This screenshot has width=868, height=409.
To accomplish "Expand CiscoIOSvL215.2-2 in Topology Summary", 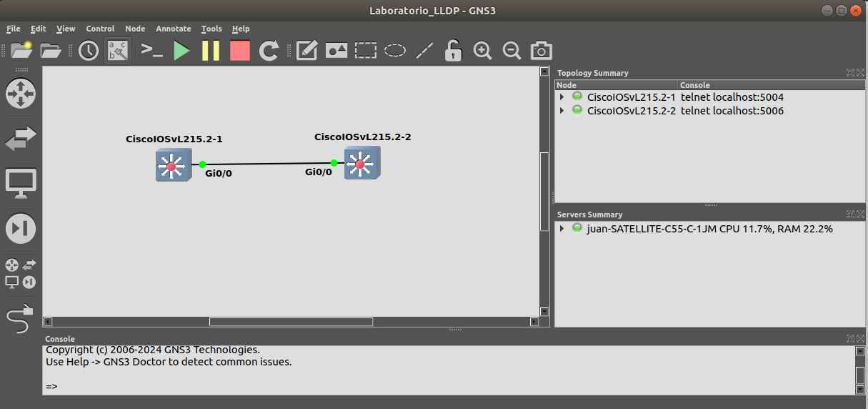I will coord(562,110).
